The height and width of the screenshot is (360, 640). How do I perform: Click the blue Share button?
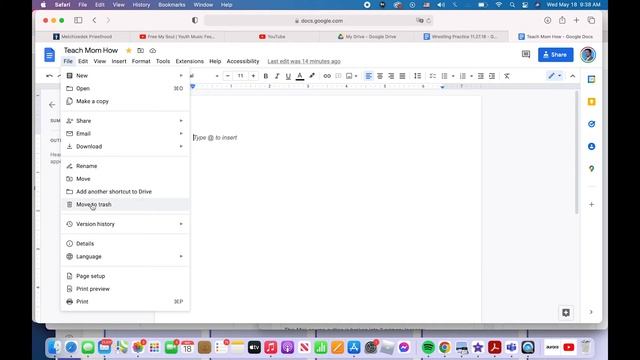[x=556, y=55]
